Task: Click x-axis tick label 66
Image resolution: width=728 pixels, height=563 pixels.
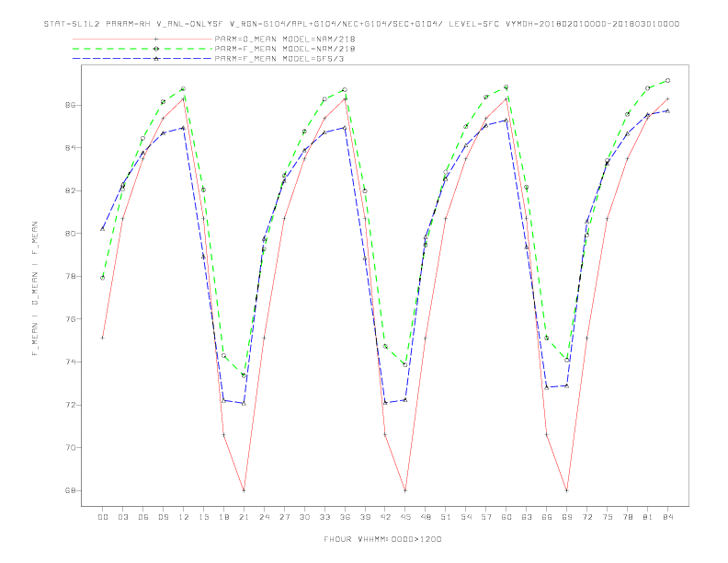Action: point(547,517)
